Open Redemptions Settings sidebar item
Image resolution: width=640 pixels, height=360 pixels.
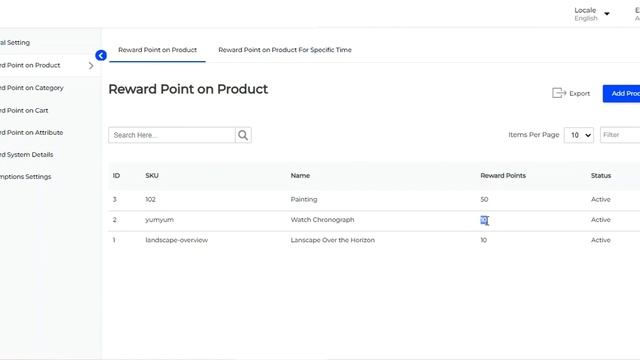25,177
